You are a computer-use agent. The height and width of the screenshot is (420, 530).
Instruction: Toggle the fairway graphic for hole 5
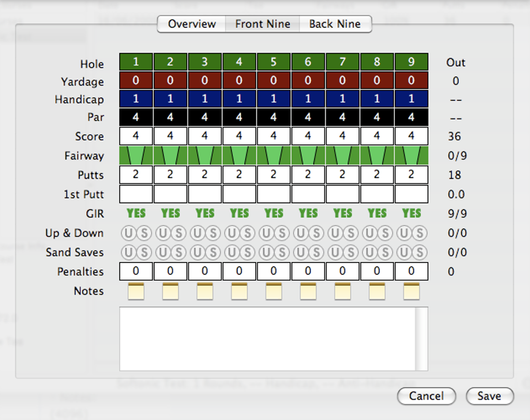click(x=274, y=155)
